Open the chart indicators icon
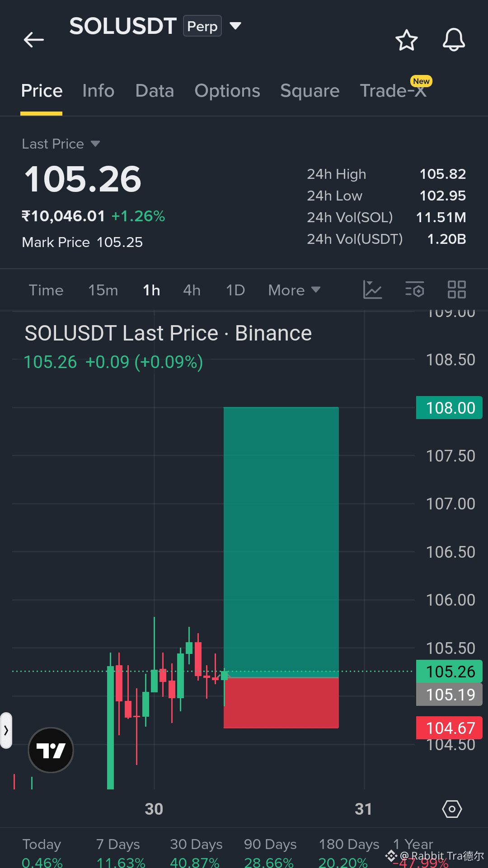 (372, 289)
